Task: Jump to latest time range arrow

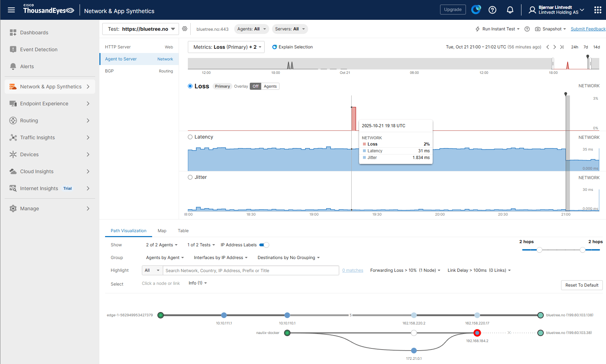Action: tap(562, 47)
